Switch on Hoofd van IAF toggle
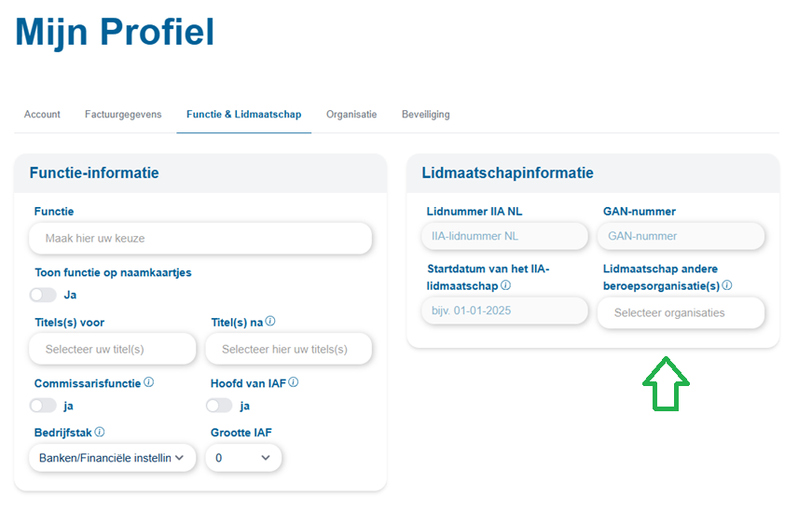The image size is (812, 511). pos(219,406)
